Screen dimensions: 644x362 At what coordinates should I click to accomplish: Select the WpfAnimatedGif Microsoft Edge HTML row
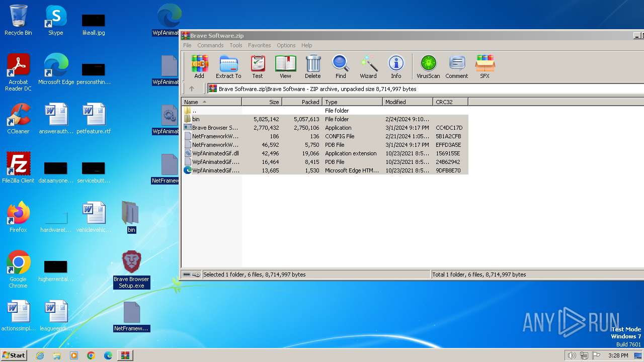tap(325, 170)
